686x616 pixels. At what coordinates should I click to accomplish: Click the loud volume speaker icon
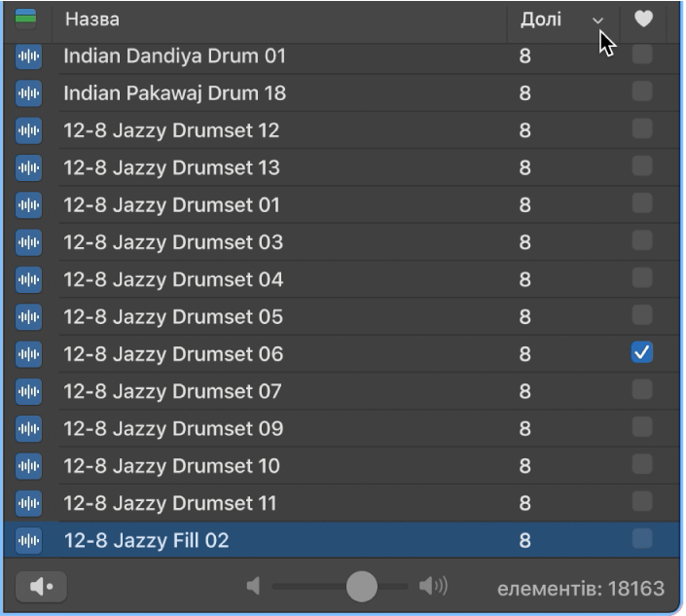point(433,586)
